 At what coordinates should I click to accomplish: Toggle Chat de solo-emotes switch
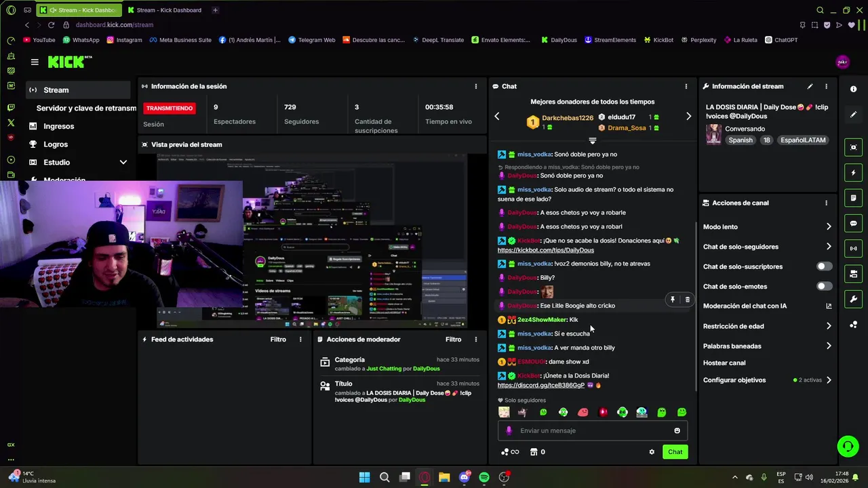[824, 286]
